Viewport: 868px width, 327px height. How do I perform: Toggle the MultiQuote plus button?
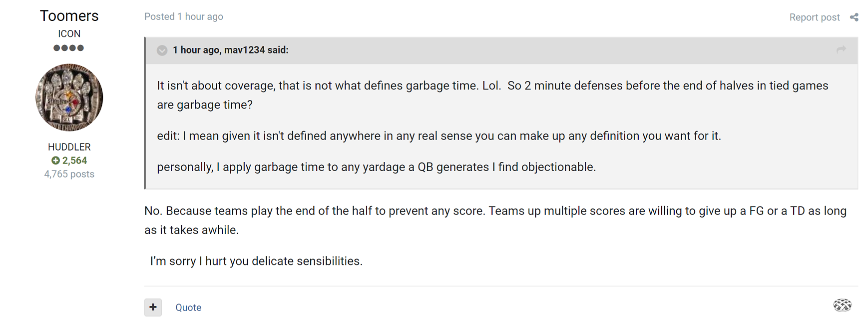(x=153, y=307)
